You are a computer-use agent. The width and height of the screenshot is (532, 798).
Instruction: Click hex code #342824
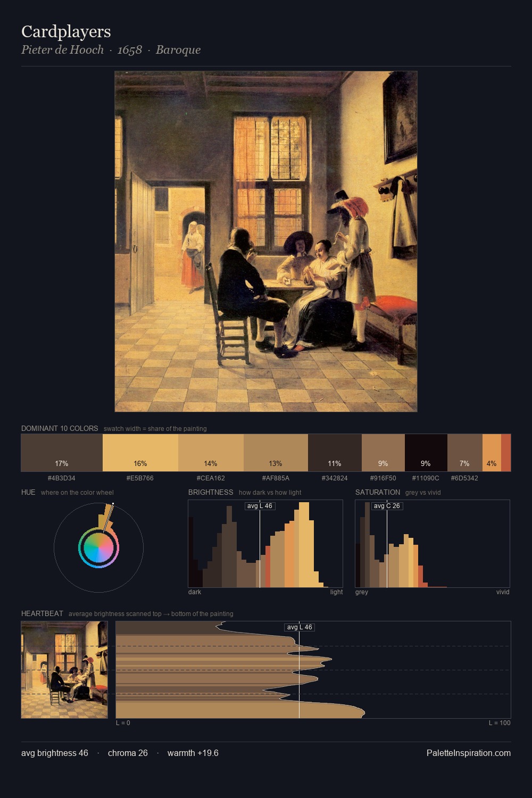pyautogui.click(x=335, y=478)
